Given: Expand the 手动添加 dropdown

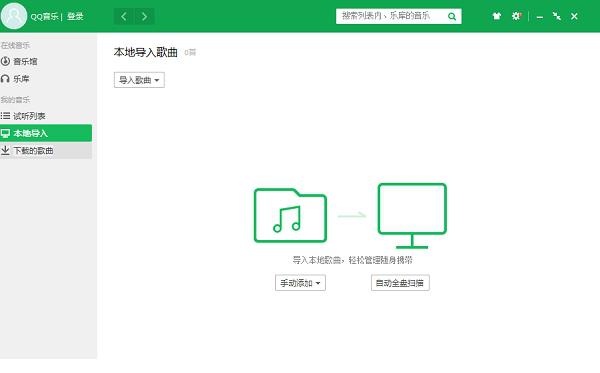Looking at the screenshot, I should (300, 283).
